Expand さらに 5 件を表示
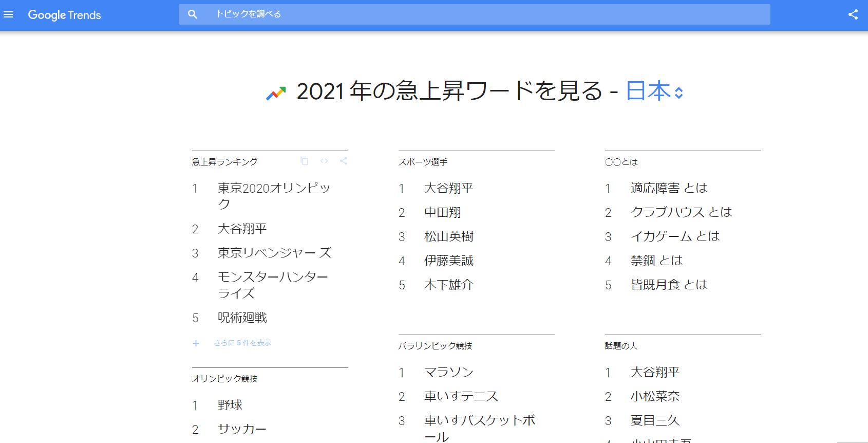The image size is (868, 443). (x=242, y=343)
